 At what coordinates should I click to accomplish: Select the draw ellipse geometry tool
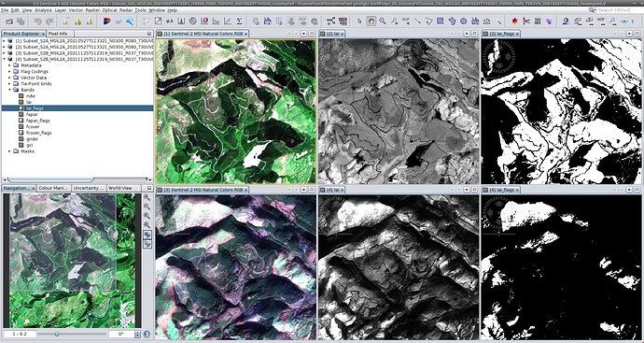click(463, 21)
